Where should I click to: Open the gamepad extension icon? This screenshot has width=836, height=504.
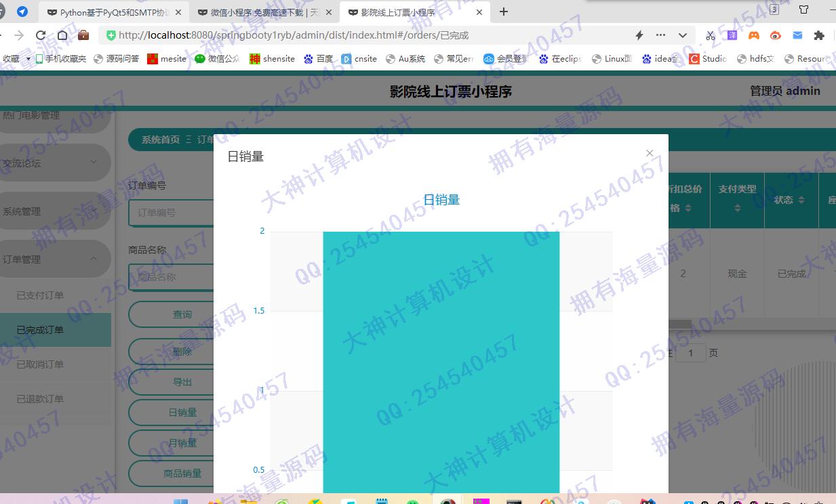(754, 35)
